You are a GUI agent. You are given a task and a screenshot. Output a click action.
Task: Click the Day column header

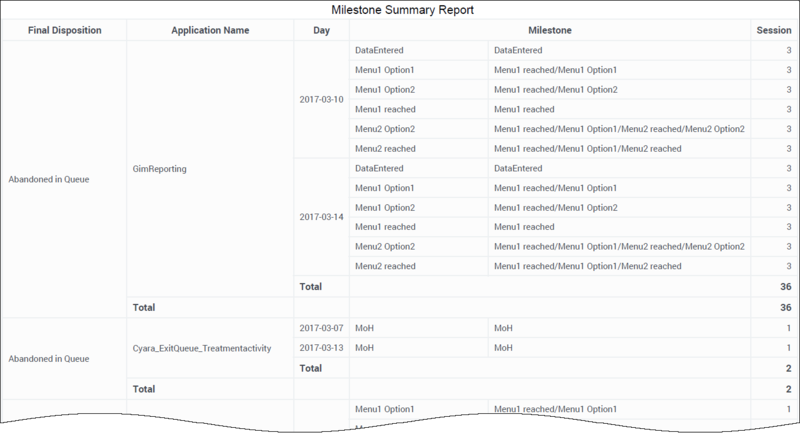pyautogui.click(x=320, y=30)
